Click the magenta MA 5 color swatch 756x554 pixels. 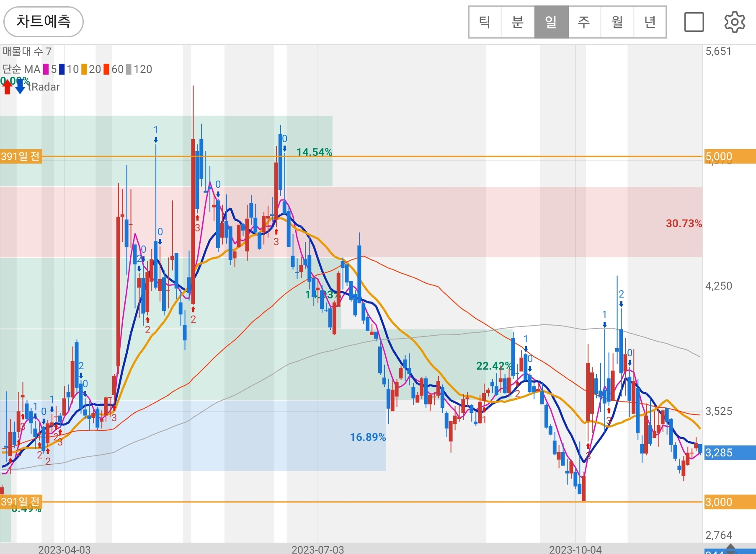[46, 69]
